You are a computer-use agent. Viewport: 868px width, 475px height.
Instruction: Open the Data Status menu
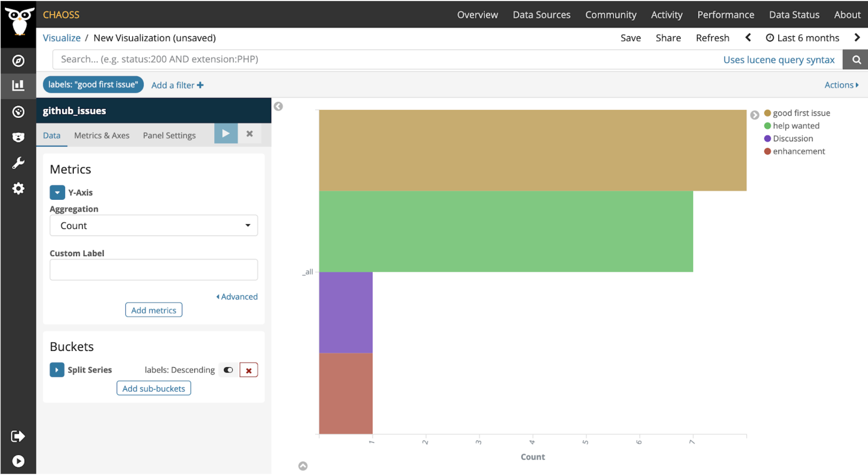(x=794, y=15)
